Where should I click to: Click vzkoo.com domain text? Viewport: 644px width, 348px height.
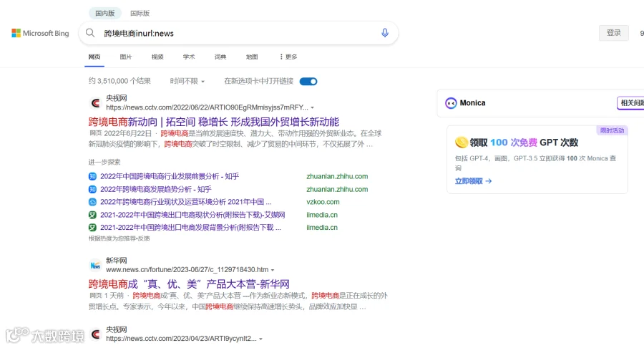(323, 202)
